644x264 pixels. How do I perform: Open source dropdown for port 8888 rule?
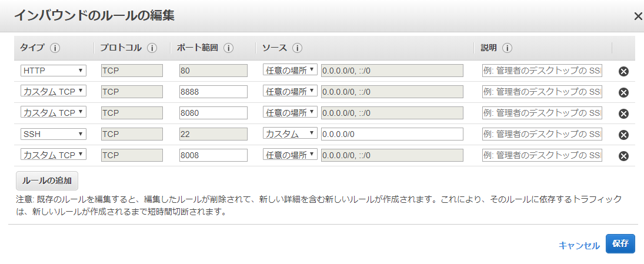click(291, 92)
